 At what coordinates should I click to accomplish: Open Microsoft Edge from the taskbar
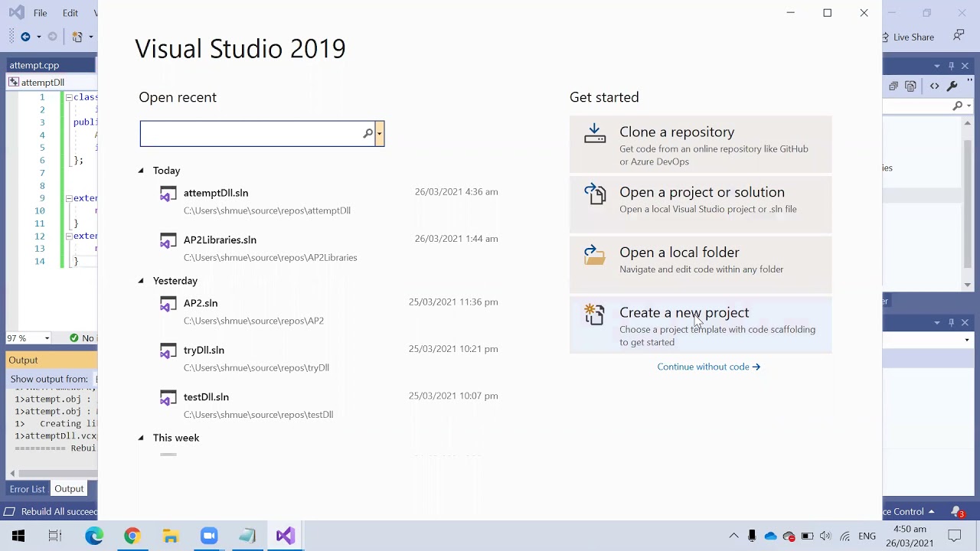point(94,536)
